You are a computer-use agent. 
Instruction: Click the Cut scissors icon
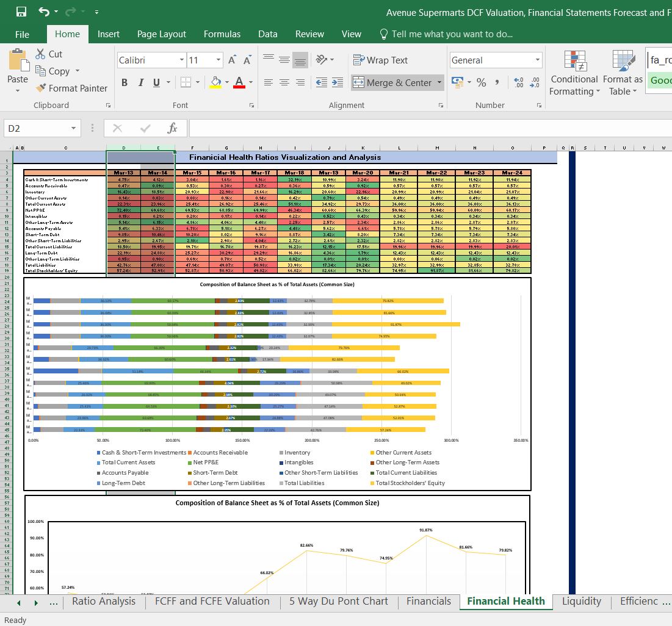[x=40, y=54]
